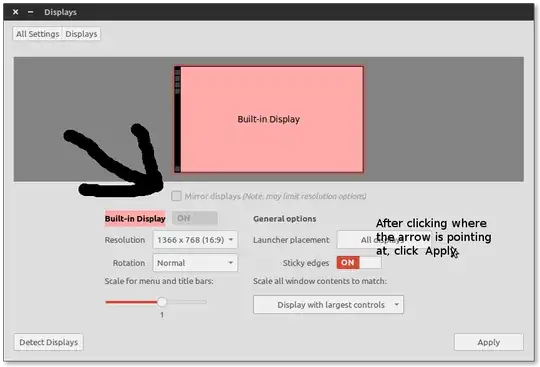Click the slider value 1 text

point(162,315)
